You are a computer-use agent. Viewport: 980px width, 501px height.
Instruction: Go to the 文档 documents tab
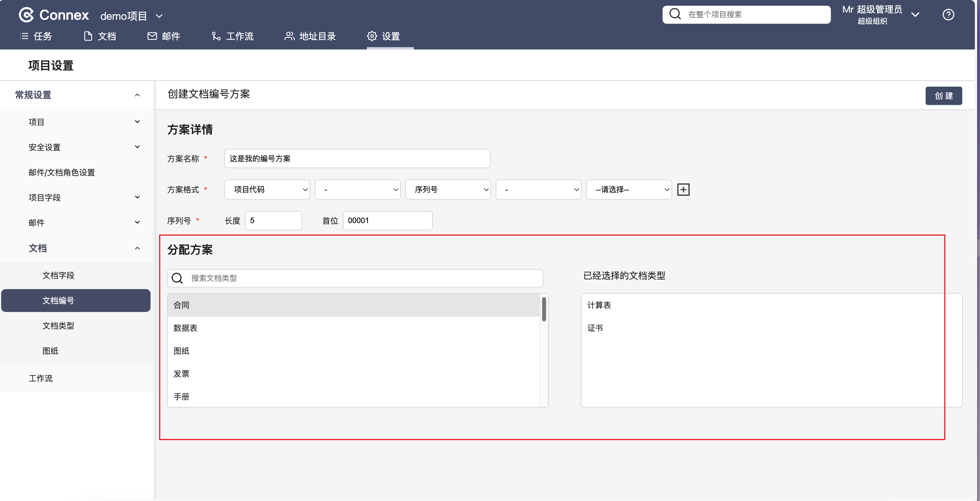coord(100,36)
